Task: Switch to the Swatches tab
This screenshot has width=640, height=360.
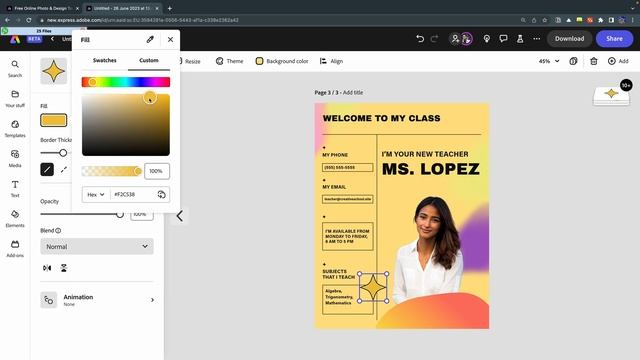Action: [x=104, y=60]
